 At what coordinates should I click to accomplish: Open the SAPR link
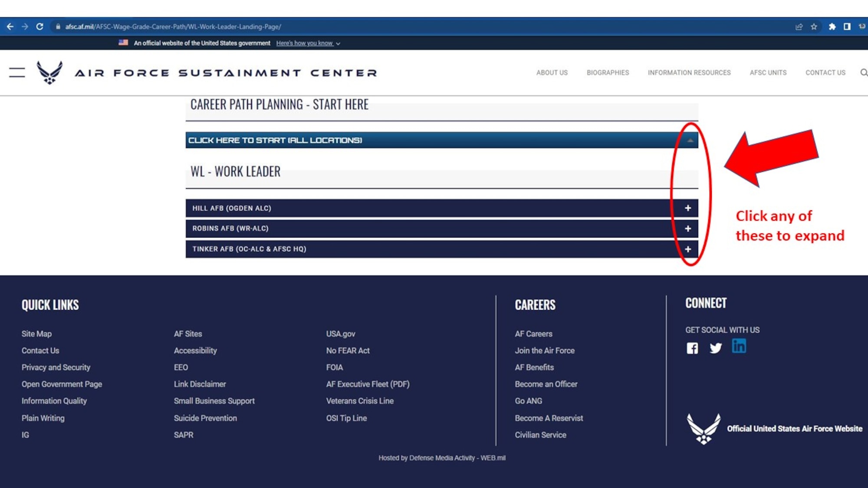click(184, 435)
